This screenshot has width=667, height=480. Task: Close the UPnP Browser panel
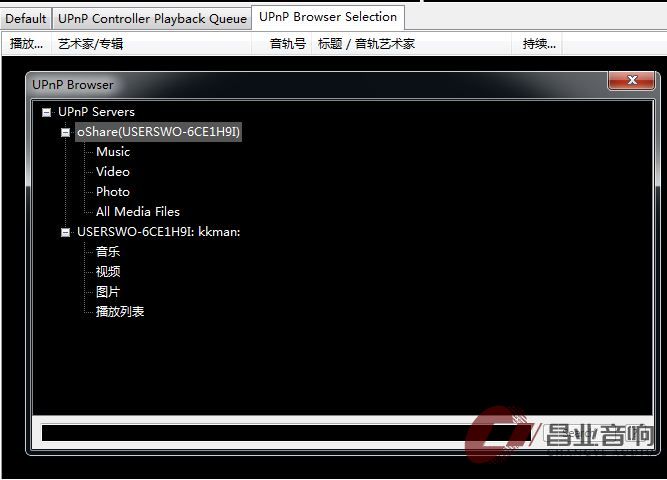click(x=632, y=80)
